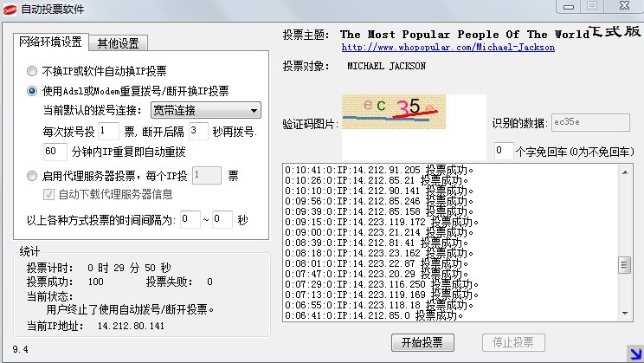Select the 使用Adsl或Modem重复拨号 radio option
Screen dimensions: 644x363
[x=32, y=90]
